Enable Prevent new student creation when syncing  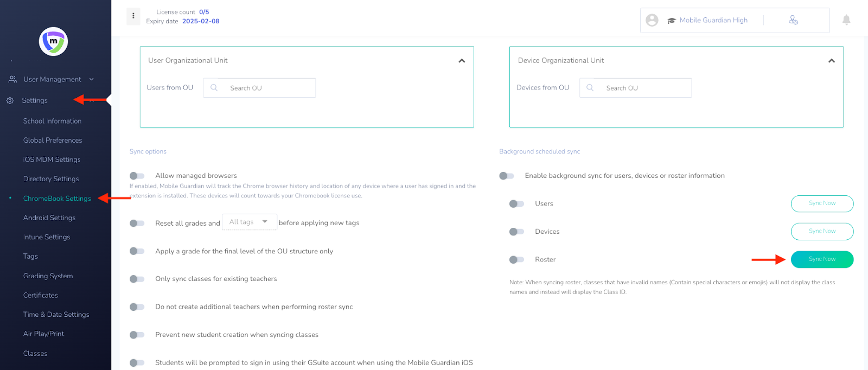(x=137, y=335)
